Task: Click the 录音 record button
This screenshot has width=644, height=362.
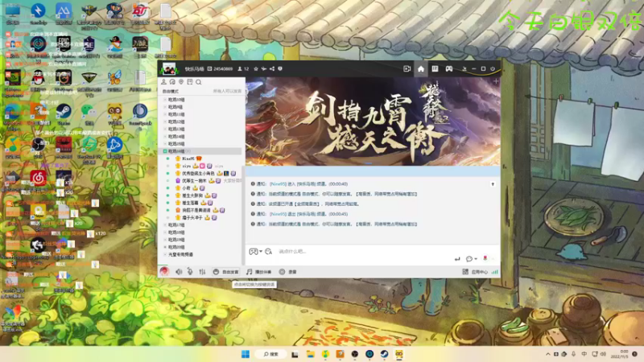Action: [288, 272]
